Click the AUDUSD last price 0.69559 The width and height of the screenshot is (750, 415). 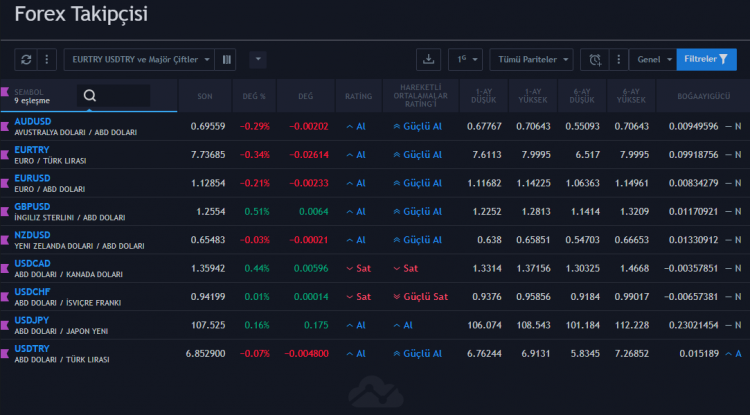[208, 126]
